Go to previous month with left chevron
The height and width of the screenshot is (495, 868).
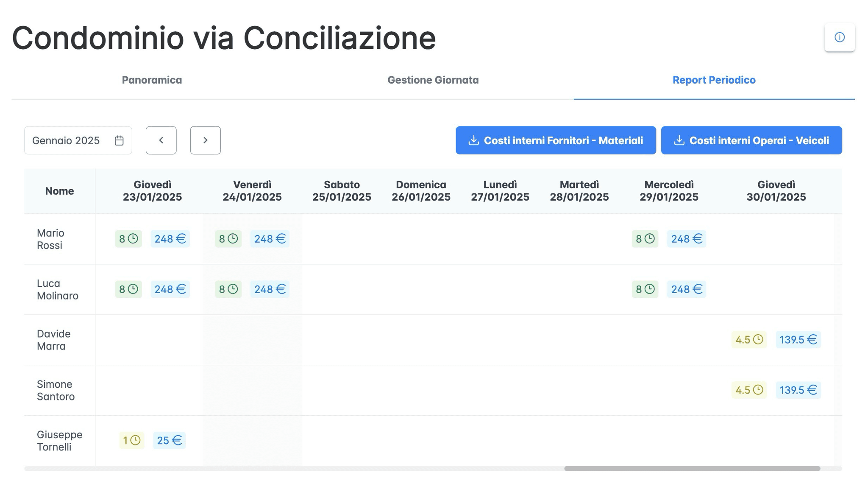coord(161,140)
